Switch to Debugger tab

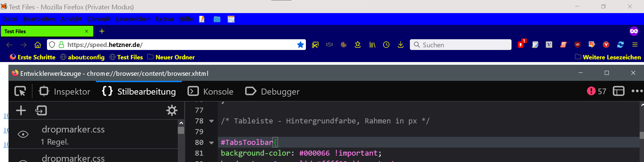click(272, 91)
